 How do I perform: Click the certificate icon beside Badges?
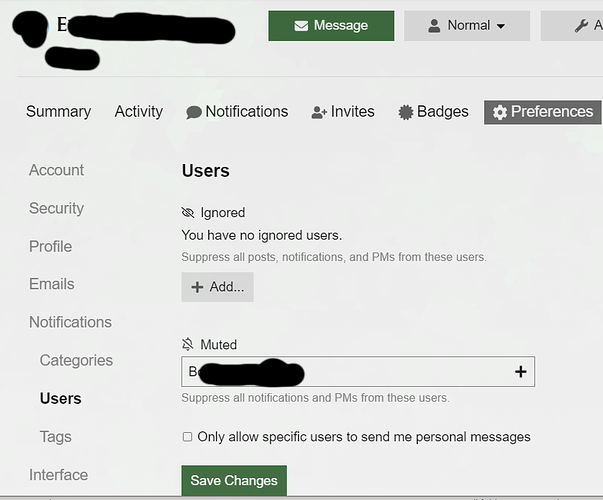(x=405, y=112)
